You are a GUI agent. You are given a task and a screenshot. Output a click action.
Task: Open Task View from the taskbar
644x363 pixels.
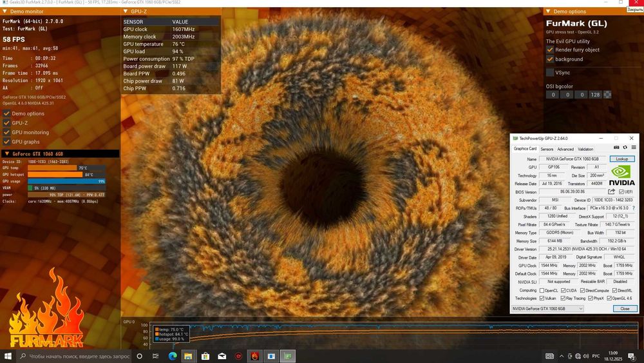click(155, 356)
